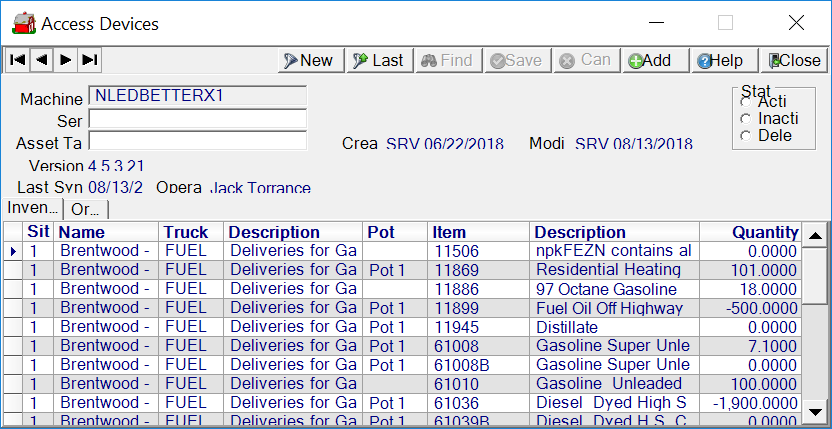Go to first record navigation arrow
This screenshot has height=429, width=832.
coord(17,60)
